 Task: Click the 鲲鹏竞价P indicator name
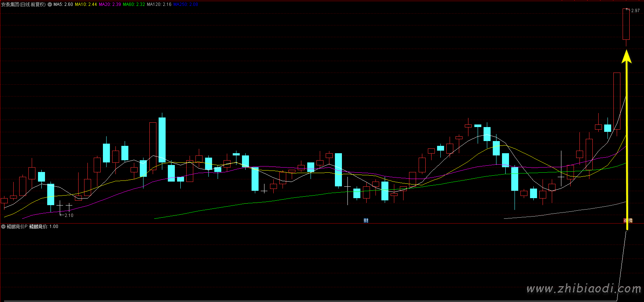[17, 226]
